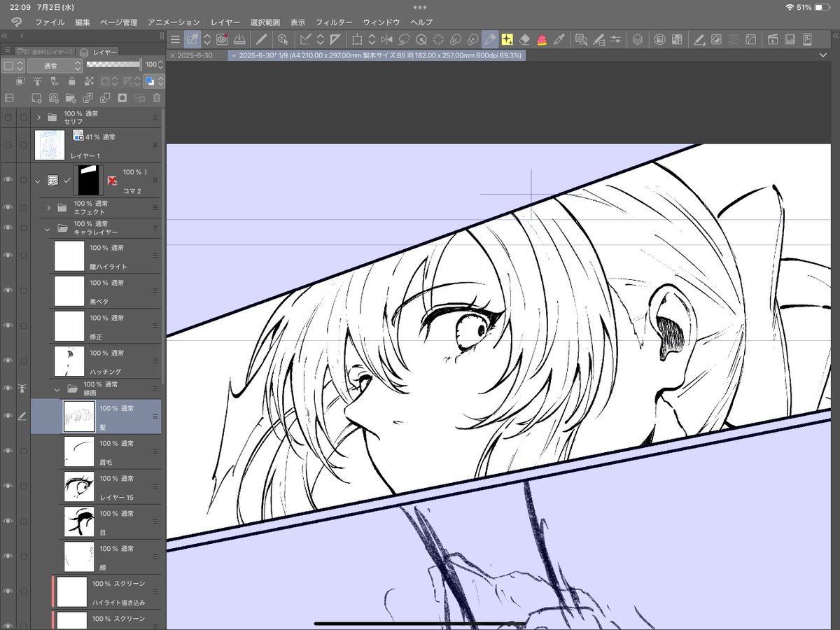Toggle clip to layer below icon
The width and height of the screenshot is (840, 630).
point(20,81)
